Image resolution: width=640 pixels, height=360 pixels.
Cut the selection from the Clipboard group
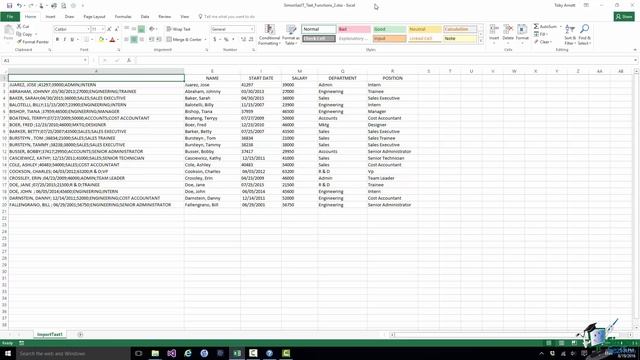pos(23,26)
